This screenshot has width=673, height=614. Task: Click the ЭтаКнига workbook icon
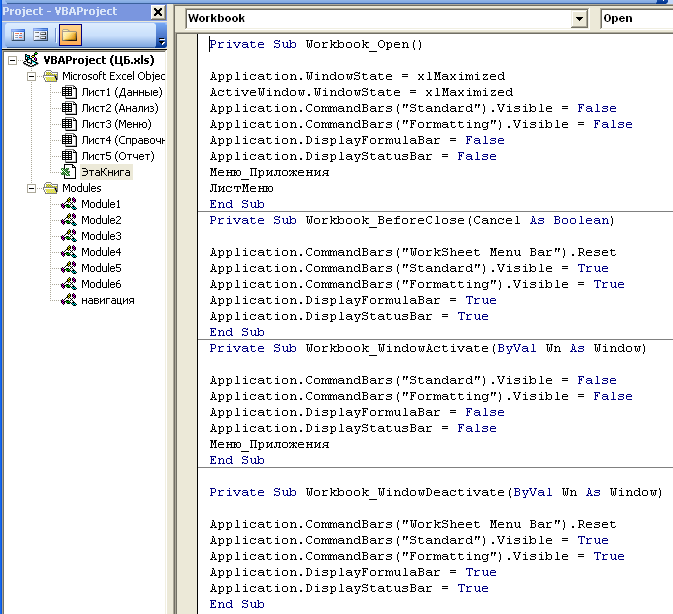[x=68, y=172]
